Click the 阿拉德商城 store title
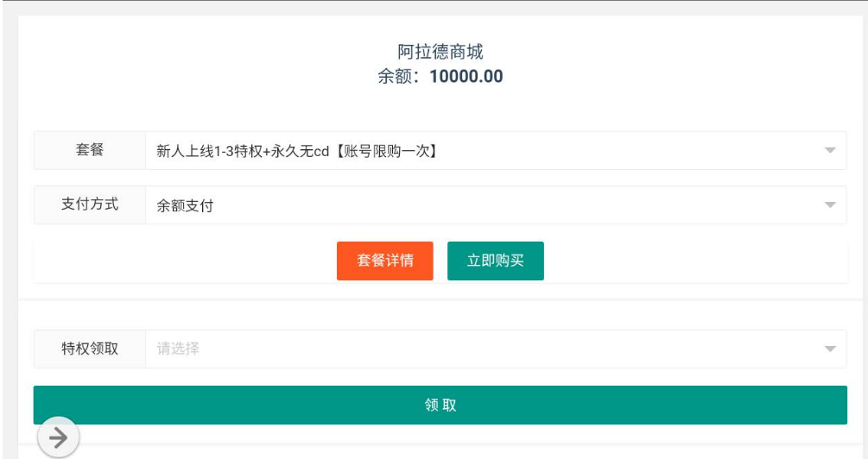Image resolution: width=868 pixels, height=459 pixels. (x=440, y=52)
